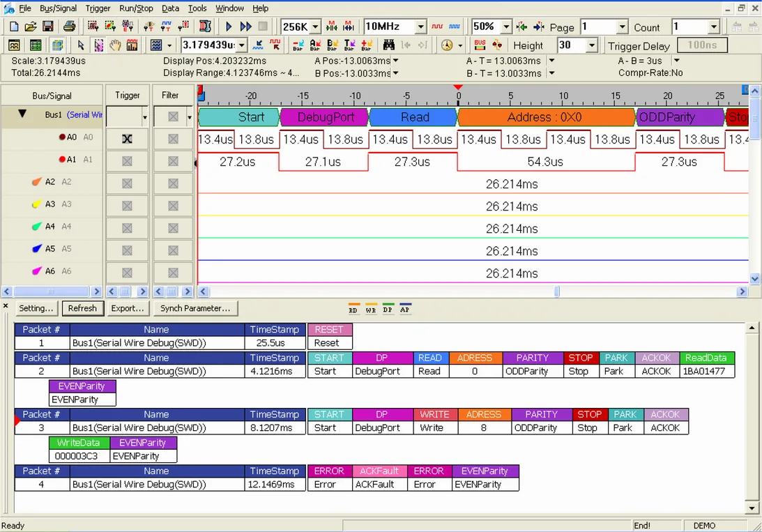Click the Setting... button
This screenshot has width=762, height=532.
tap(36, 308)
